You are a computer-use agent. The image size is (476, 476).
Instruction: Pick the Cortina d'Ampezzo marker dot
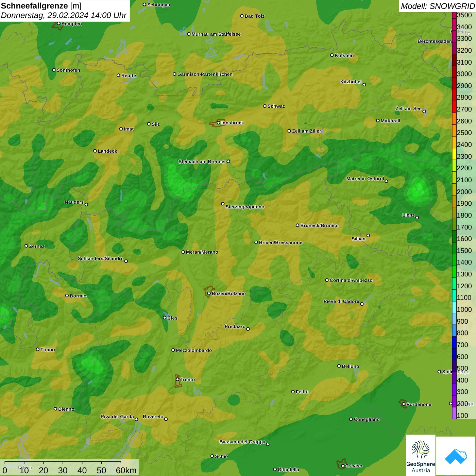point(327,280)
